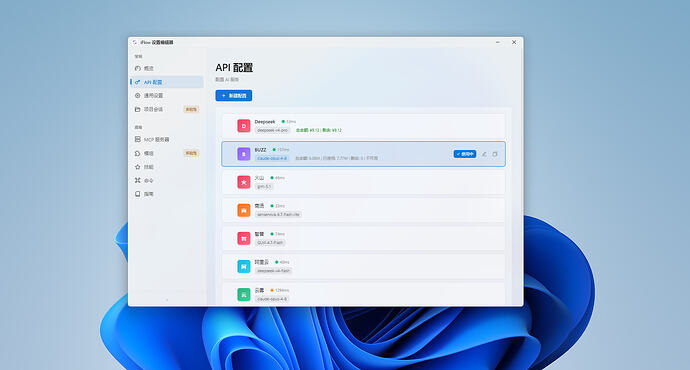The width and height of the screenshot is (690, 370).
Task: Open the MCP servers sidebar item
Action: tap(167, 139)
